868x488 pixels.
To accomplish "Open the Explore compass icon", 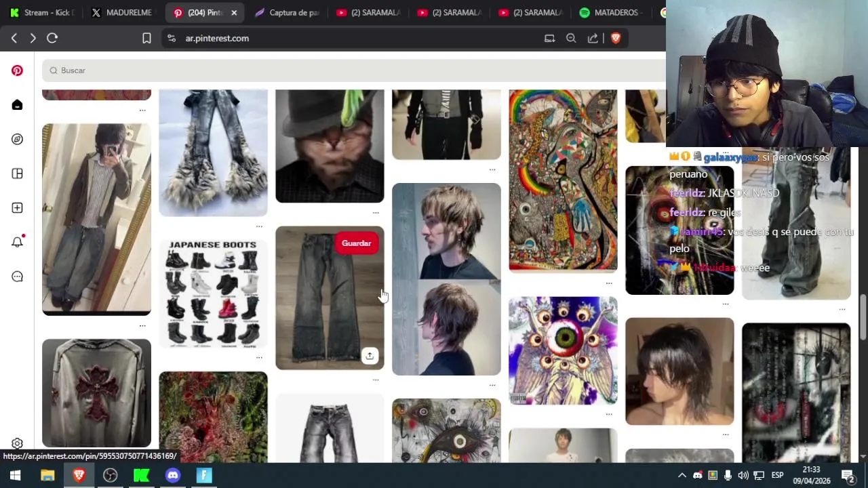I will tap(17, 139).
